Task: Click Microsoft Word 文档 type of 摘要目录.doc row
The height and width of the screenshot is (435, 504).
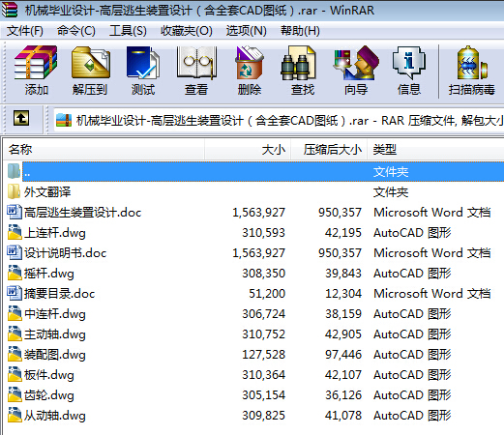Action: tap(432, 294)
